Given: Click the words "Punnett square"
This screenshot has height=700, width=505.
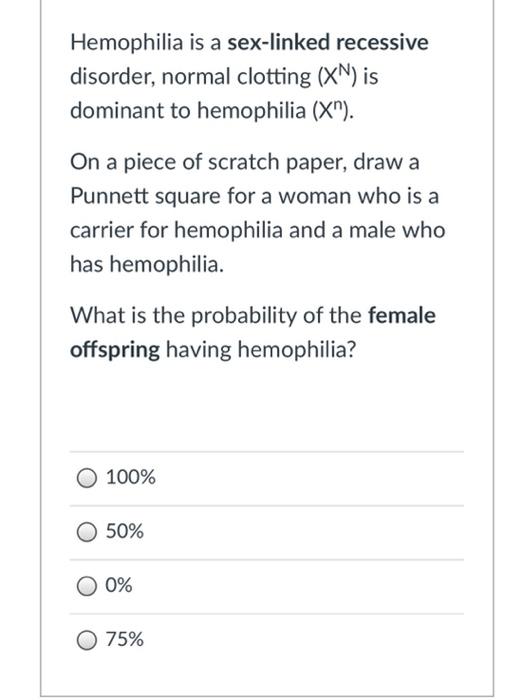Looking at the screenshot, I should [145, 196].
